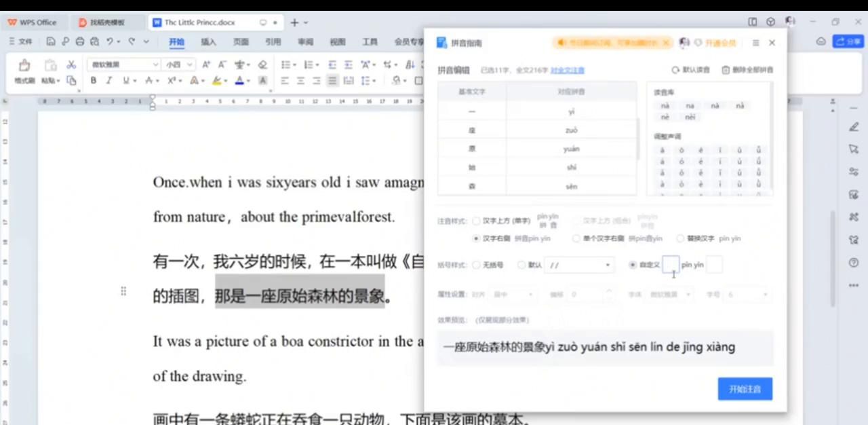Switch to the 插入 ribbon tab

point(208,41)
